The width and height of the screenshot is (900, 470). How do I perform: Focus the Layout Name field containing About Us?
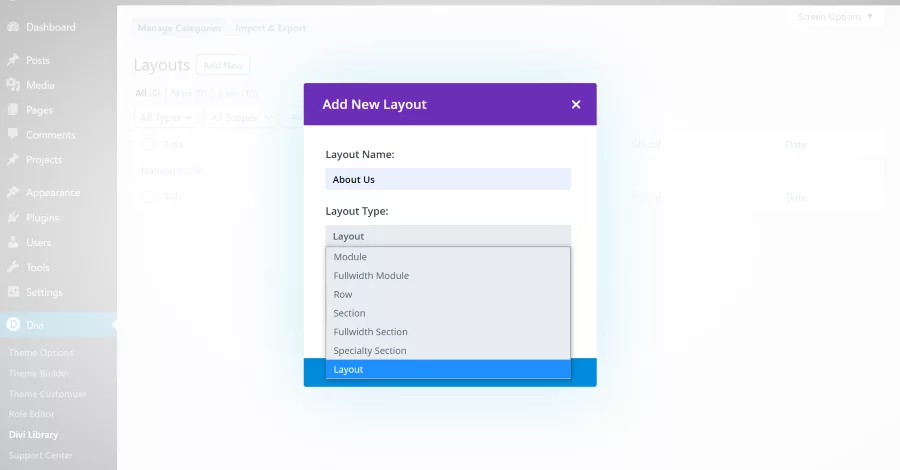[x=448, y=179]
